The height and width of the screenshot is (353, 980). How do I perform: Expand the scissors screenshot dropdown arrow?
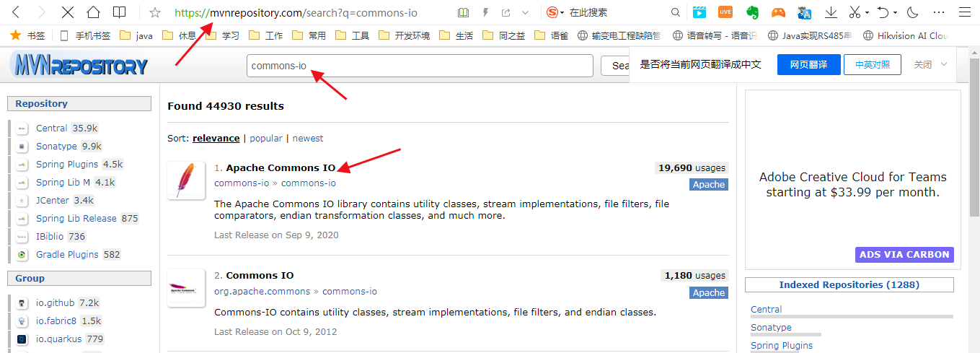pos(866,13)
